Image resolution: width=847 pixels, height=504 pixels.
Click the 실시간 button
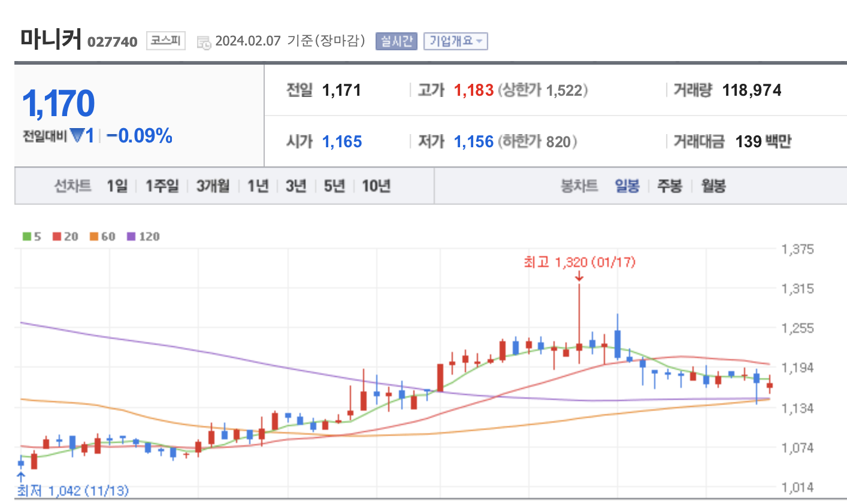pyautogui.click(x=396, y=41)
